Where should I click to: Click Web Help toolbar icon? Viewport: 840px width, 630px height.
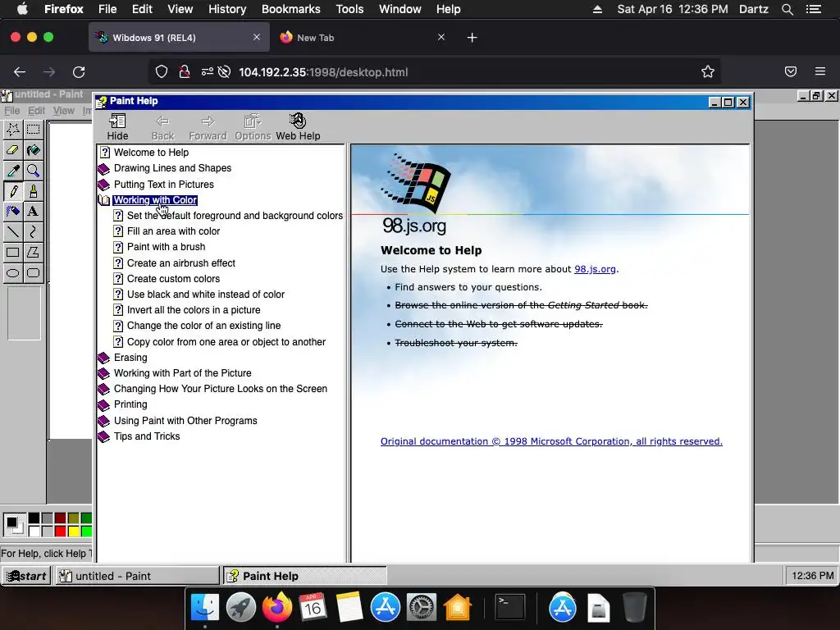click(x=298, y=127)
